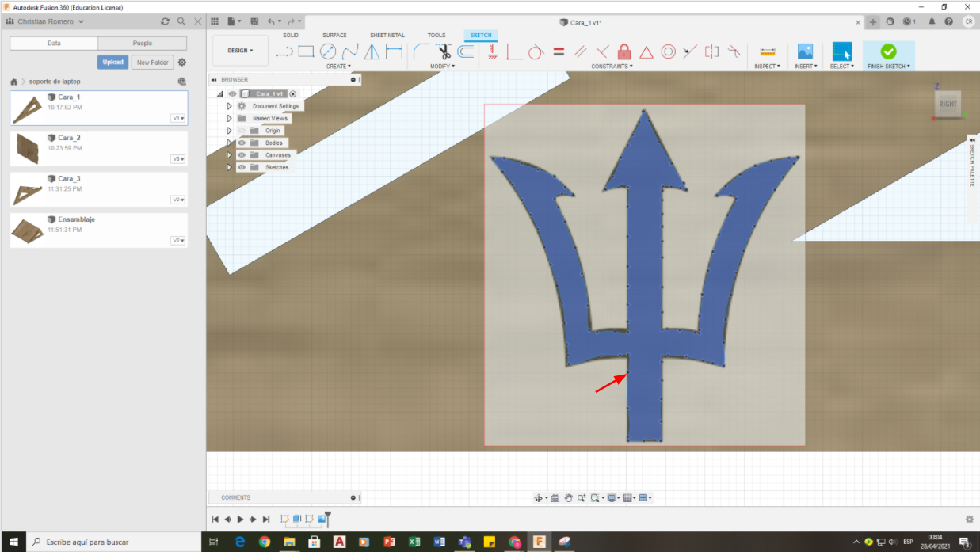The width and height of the screenshot is (980, 552).
Task: Show the hidden Origin folder
Action: [x=242, y=131]
